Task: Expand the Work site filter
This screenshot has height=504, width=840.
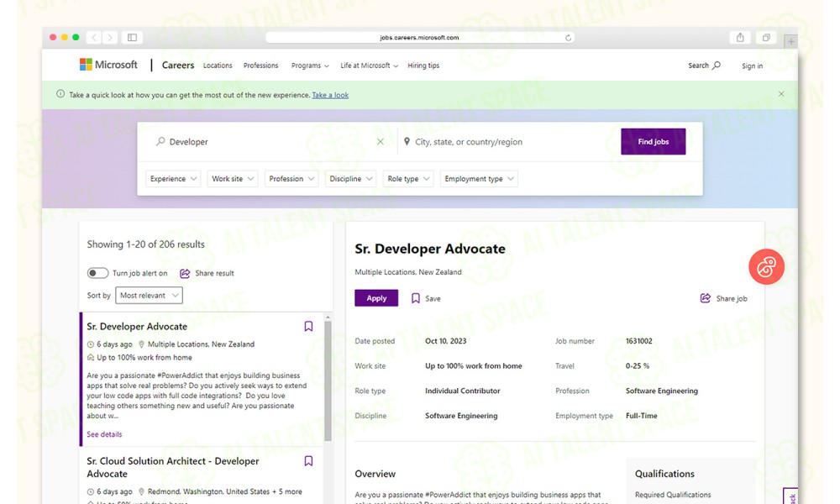Action: click(x=233, y=179)
